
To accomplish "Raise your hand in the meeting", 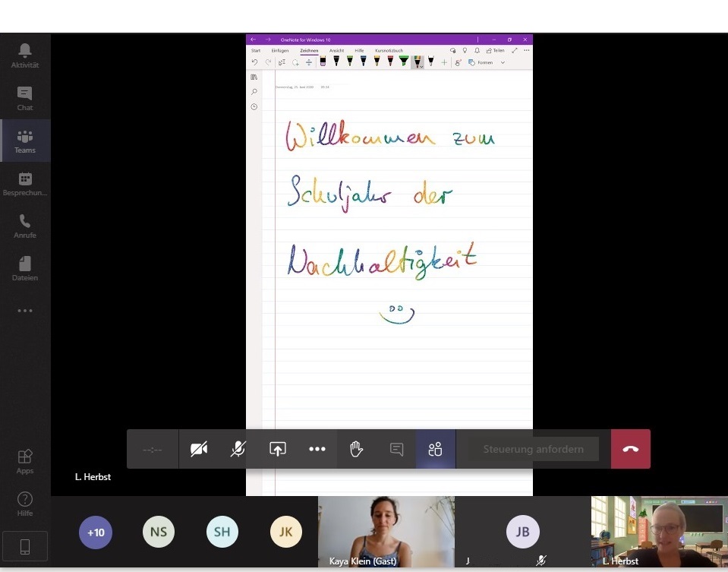I will pos(357,449).
